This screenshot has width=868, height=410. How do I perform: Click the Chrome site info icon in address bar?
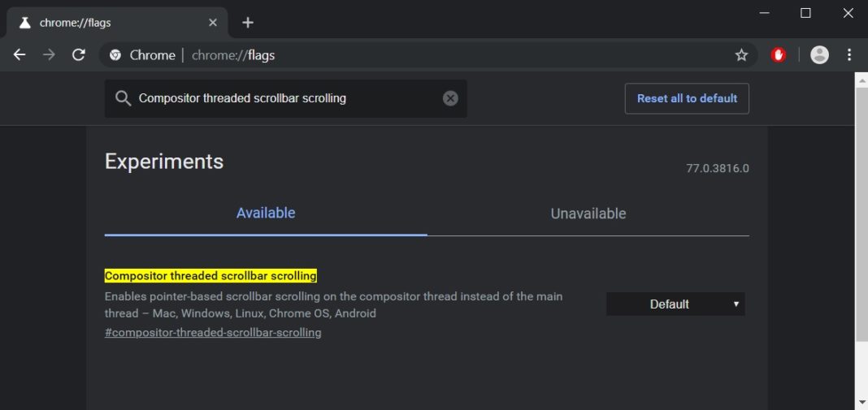[116, 55]
